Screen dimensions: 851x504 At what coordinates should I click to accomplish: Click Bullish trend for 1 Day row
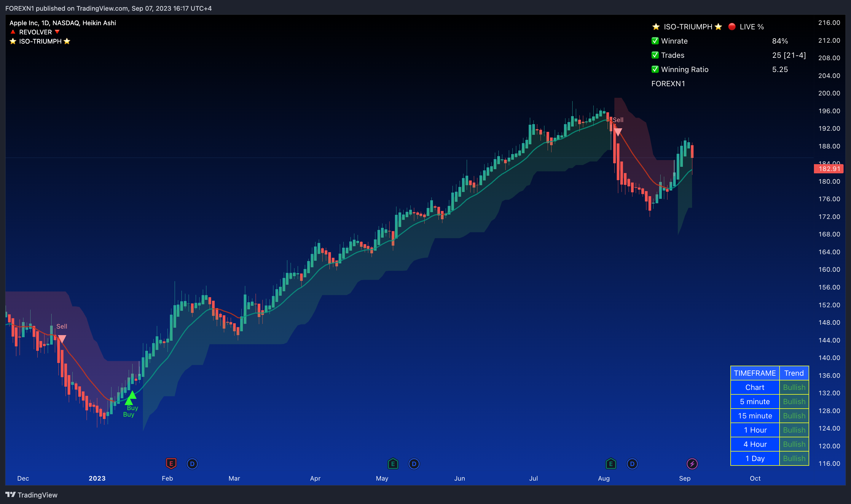coord(794,458)
